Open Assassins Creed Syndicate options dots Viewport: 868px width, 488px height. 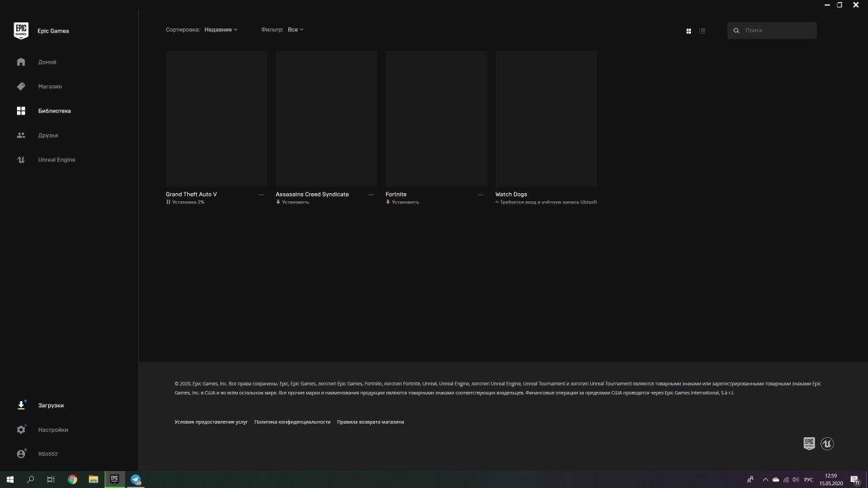[371, 195]
